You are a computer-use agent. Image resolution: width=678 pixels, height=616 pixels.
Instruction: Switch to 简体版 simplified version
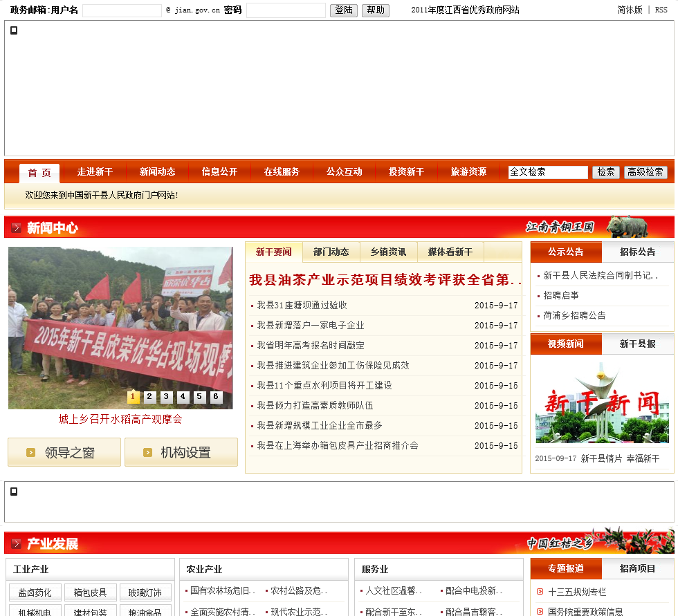(630, 10)
